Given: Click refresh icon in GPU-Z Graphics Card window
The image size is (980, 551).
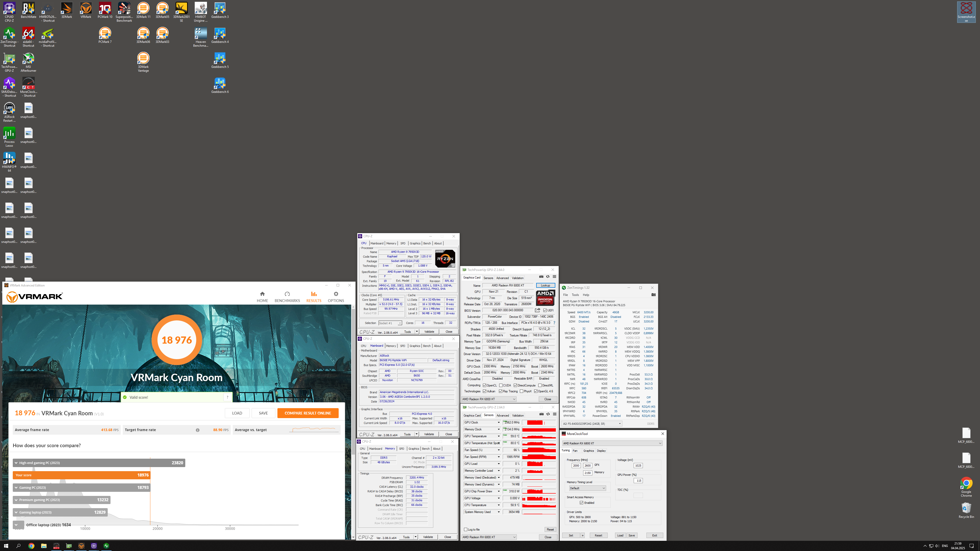Looking at the screenshot, I should [548, 277].
